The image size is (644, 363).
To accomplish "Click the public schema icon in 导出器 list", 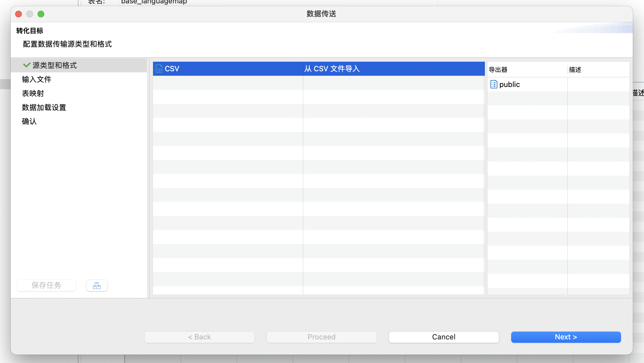I will tap(494, 84).
